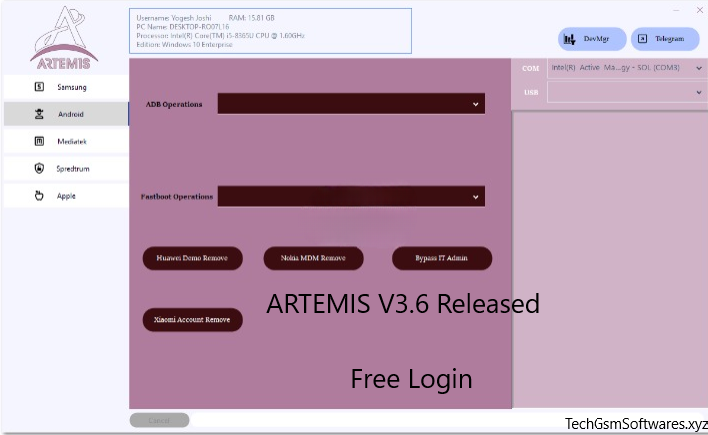Click the Fastboot Operations label
Image resolution: width=708 pixels, height=435 pixels.
click(x=177, y=197)
